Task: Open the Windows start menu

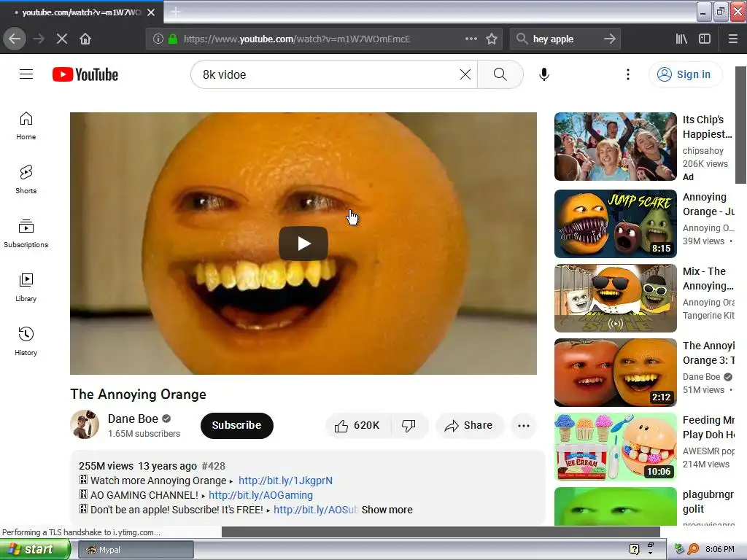Action: point(34,549)
